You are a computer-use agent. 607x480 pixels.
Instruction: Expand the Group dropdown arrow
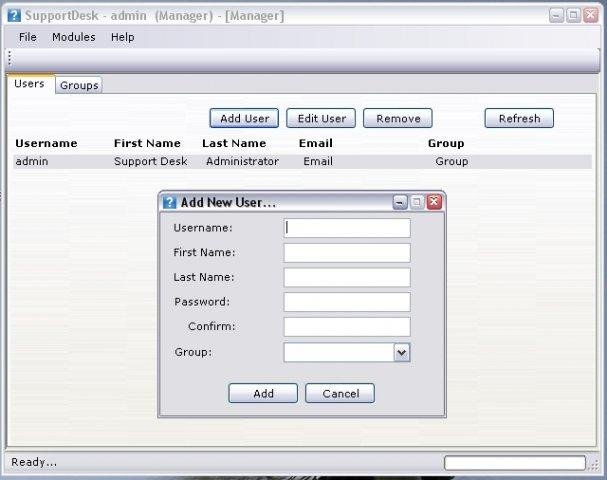click(401, 352)
